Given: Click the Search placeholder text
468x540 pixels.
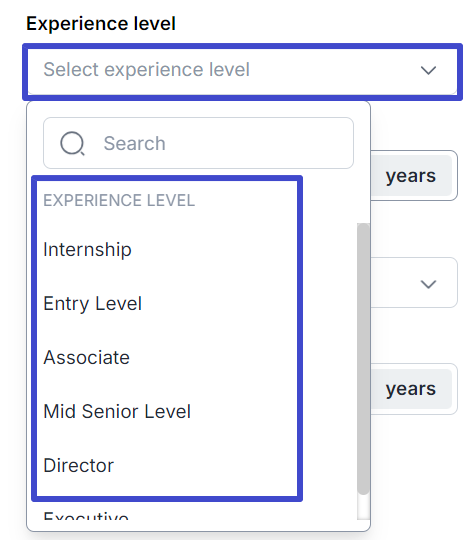Looking at the screenshot, I should coord(135,143).
